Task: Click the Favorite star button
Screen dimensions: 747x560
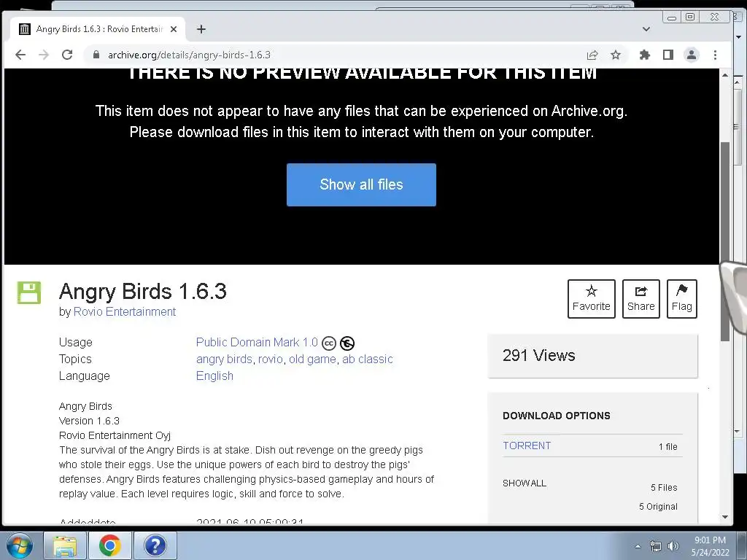Action: tap(591, 298)
